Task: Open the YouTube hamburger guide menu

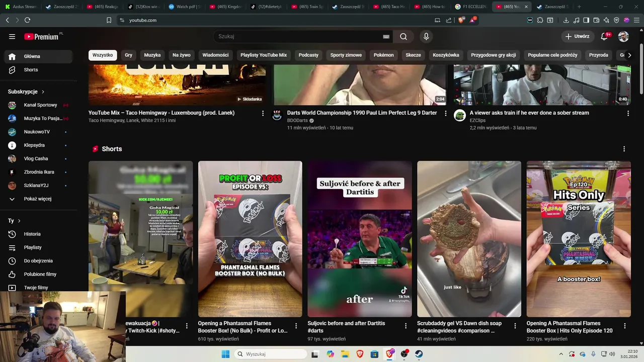Action: click(12, 36)
